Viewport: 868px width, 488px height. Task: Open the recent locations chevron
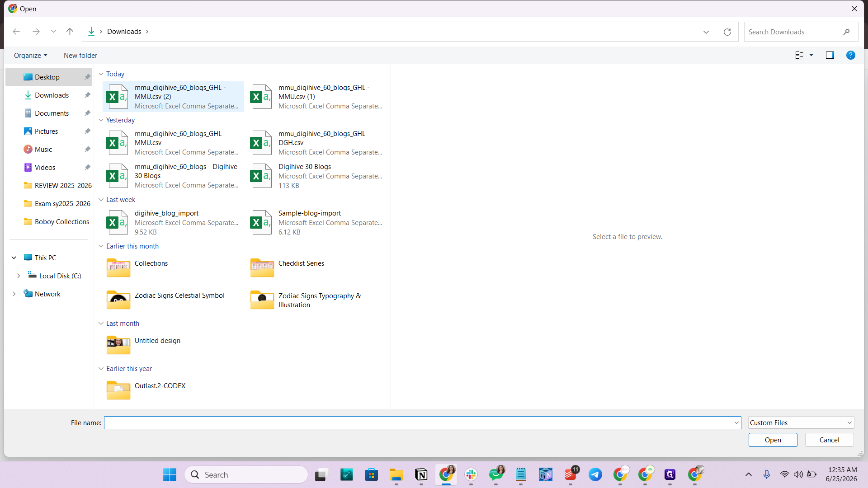click(x=53, y=32)
